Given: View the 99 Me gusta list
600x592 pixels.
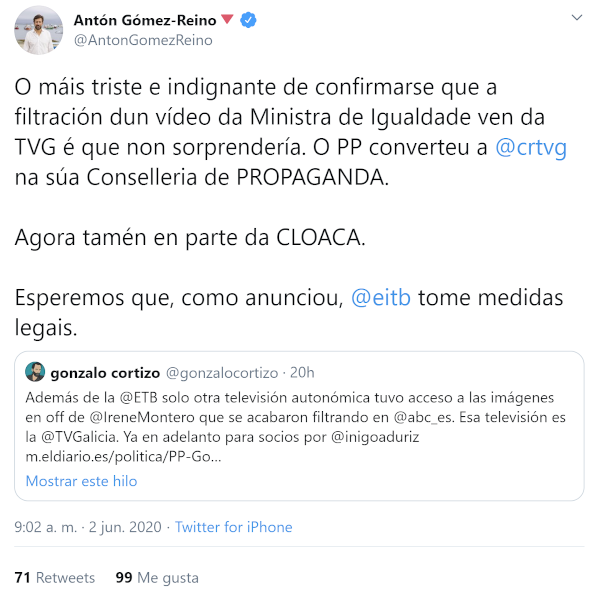Looking at the screenshot, I should pos(157,577).
